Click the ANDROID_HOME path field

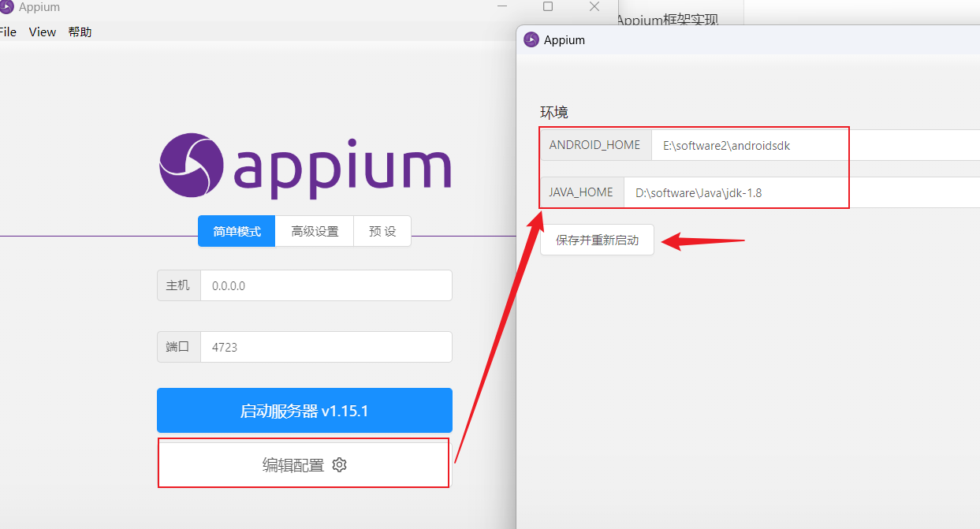coord(815,145)
